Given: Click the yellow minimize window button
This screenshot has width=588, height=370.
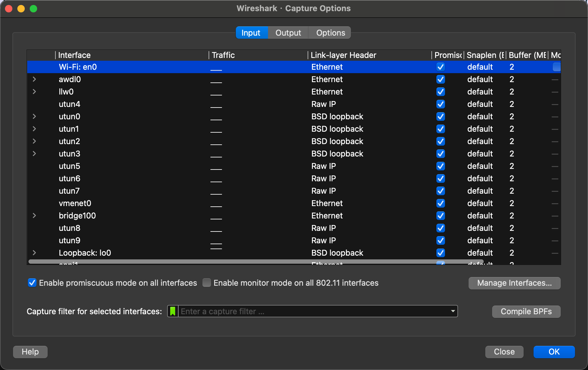Looking at the screenshot, I should [x=21, y=9].
